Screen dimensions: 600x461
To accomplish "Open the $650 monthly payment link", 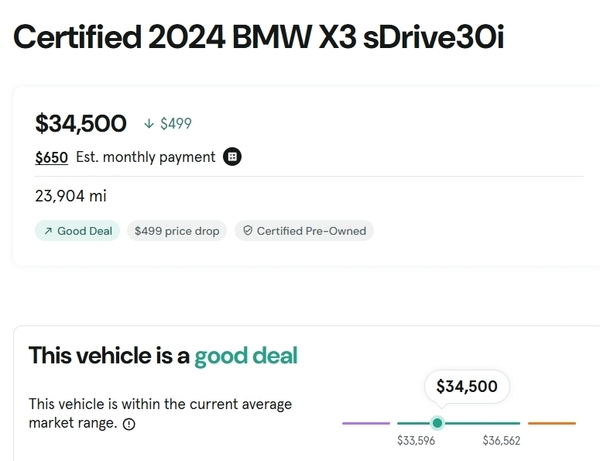I will click(x=46, y=157).
